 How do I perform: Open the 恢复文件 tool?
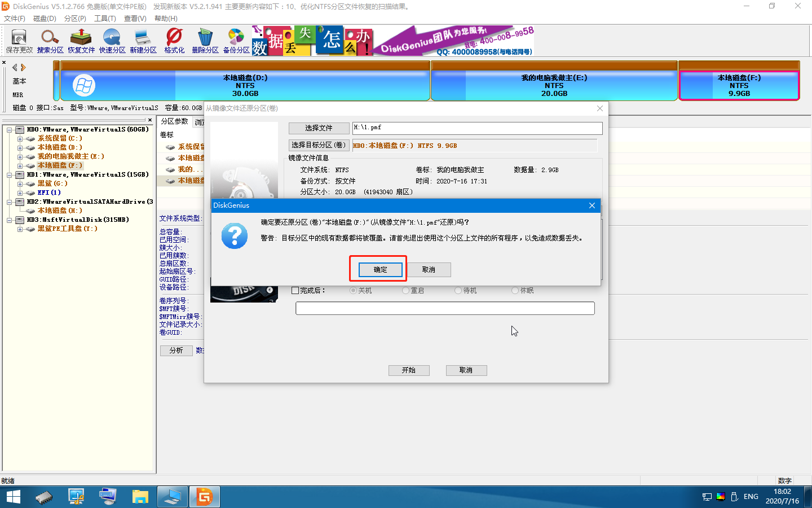pyautogui.click(x=81, y=41)
